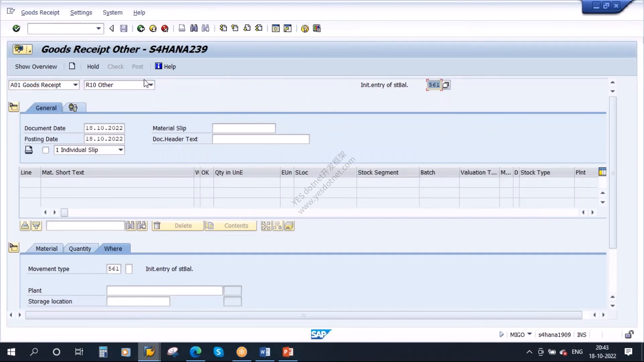The image size is (644, 362).
Task: Click the Next Page icon
Action: [x=247, y=28]
